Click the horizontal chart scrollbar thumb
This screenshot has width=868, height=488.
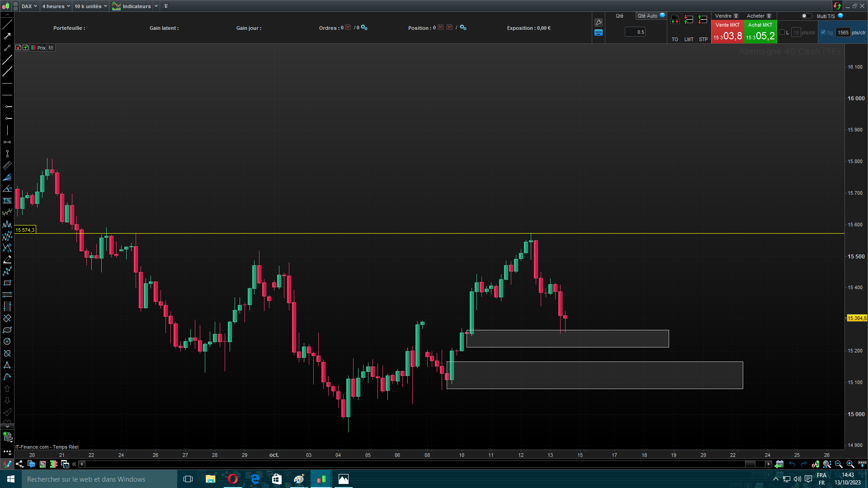[x=750, y=464]
